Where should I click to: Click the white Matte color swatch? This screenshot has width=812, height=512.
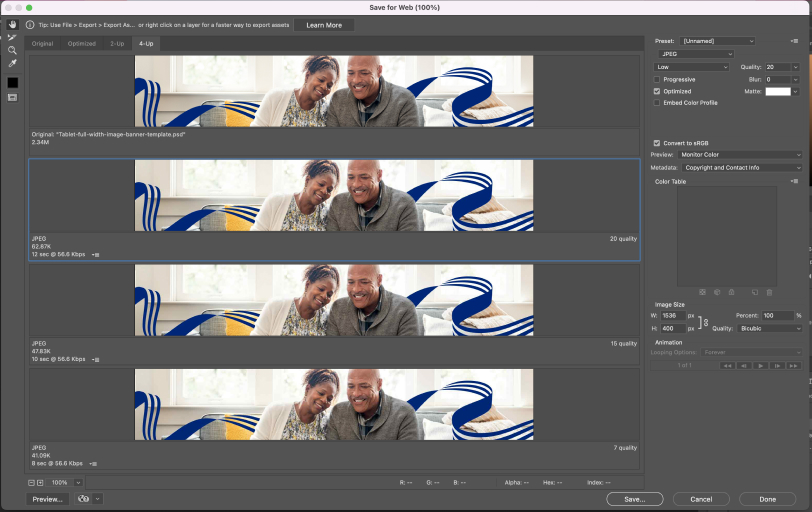click(x=778, y=92)
